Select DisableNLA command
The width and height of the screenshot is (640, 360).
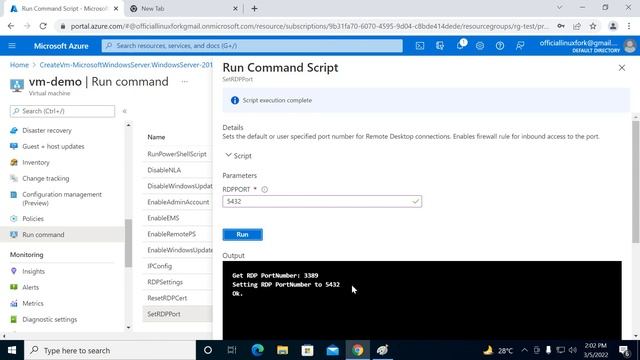click(164, 170)
